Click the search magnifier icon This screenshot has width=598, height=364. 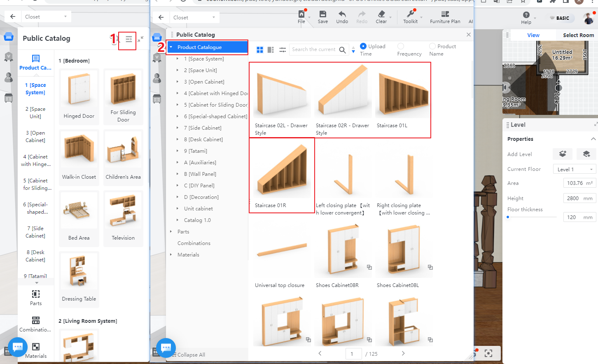pos(343,50)
